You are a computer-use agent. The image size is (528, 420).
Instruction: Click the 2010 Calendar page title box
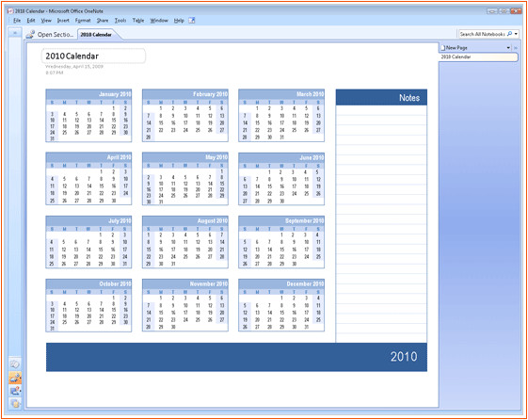tap(93, 56)
